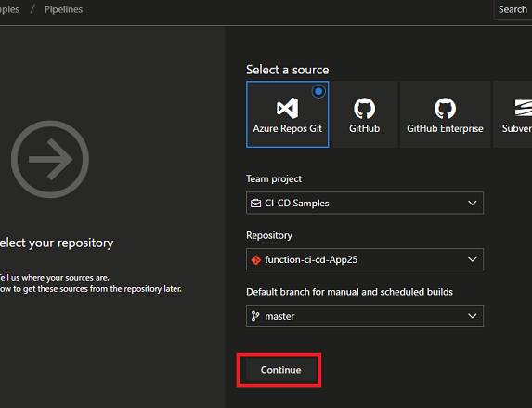Click the GitHub Enterprise octocat icon
This screenshot has height=408, width=532.
[445, 109]
